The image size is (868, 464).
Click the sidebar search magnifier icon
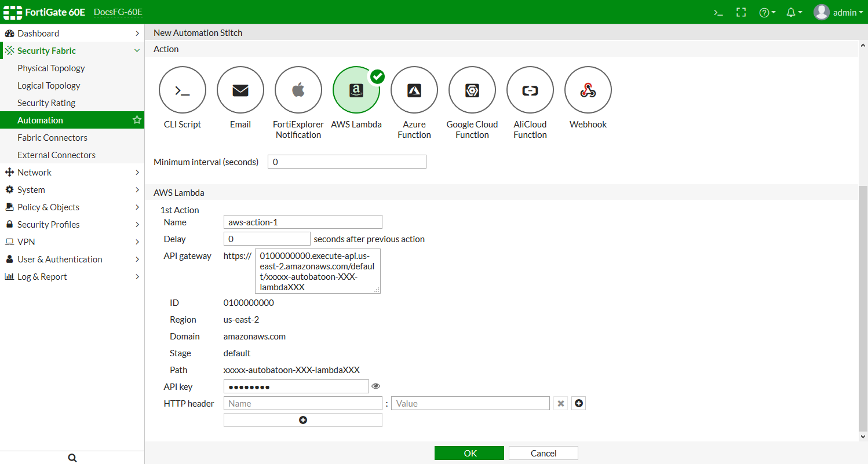(72, 458)
